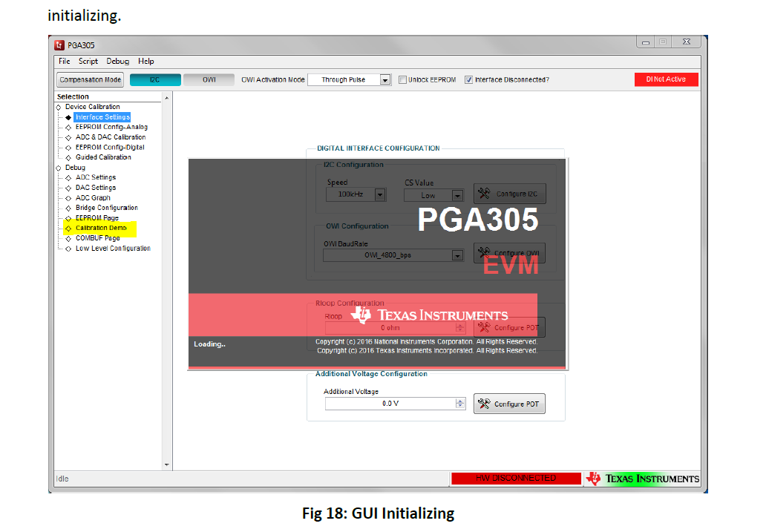Click the HW DISCONNECTED status indicator
769x532 pixels.
(516, 478)
